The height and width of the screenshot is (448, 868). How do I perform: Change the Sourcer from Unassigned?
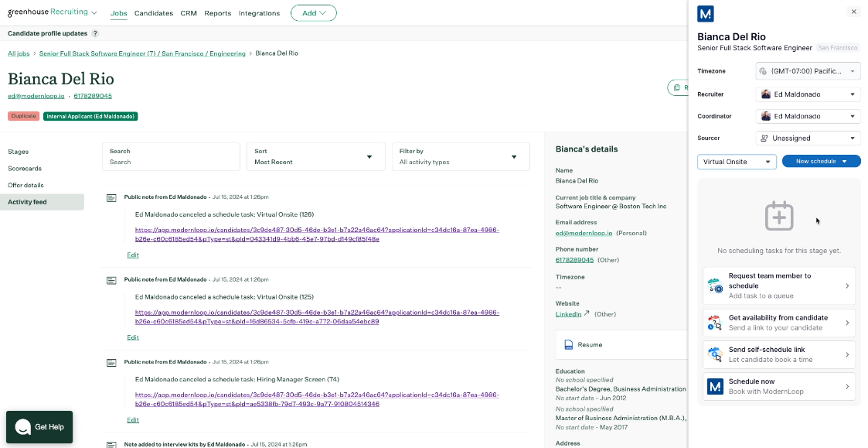coord(807,138)
